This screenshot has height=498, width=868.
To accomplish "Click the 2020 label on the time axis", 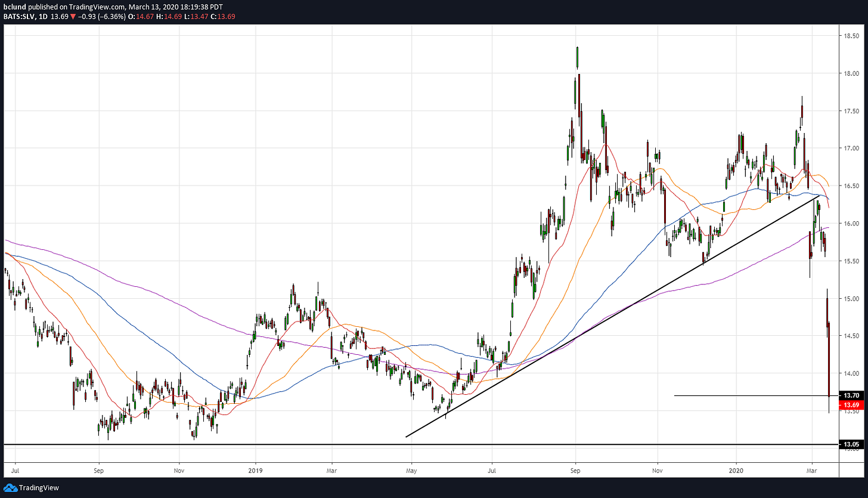I will coord(736,469).
